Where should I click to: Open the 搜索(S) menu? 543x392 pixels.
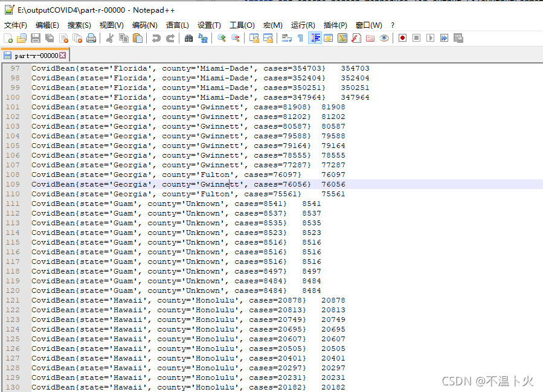click(x=79, y=25)
